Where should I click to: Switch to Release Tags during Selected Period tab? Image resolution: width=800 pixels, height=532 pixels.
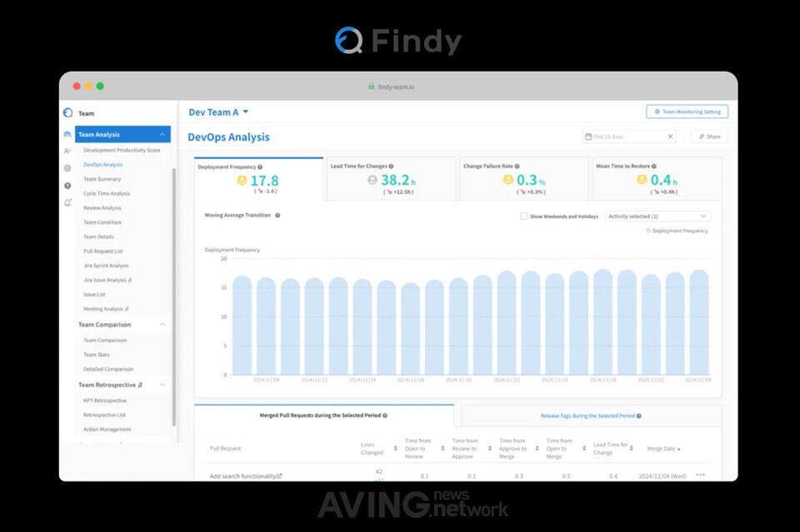(x=591, y=415)
